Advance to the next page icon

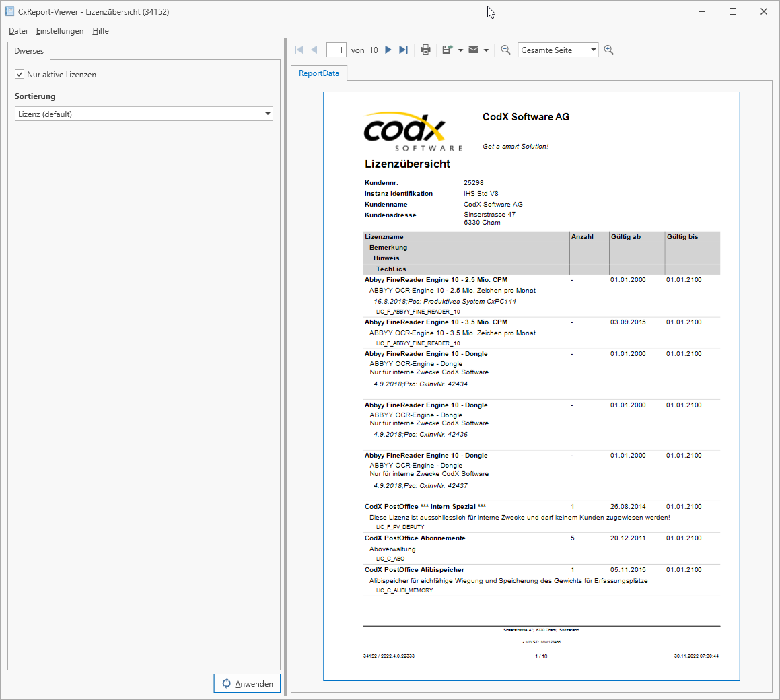[x=388, y=49]
